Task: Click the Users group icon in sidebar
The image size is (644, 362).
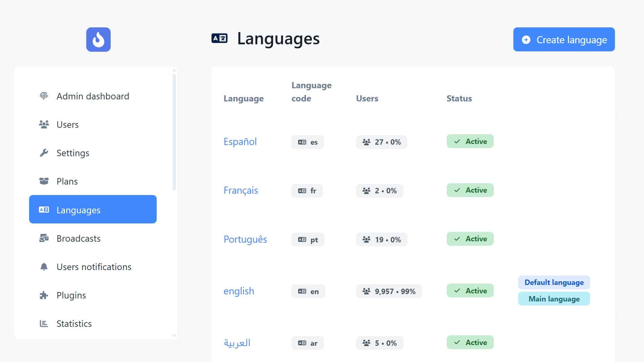Action: tap(44, 124)
